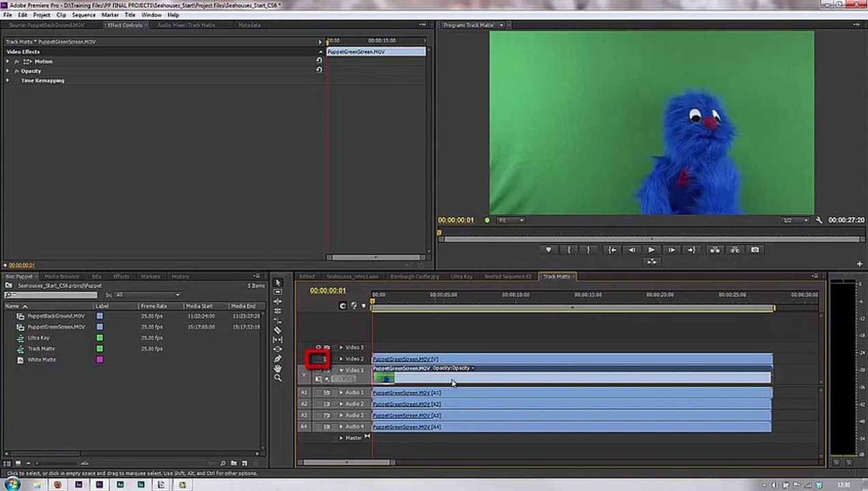The width and height of the screenshot is (868, 491).
Task: Open the Sequence menu
Action: 84,14
